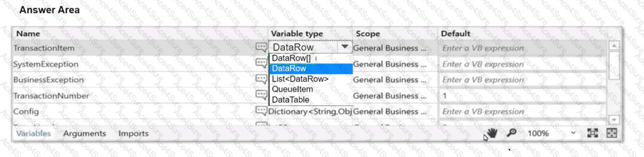
Task: Click the scroll up arrow in variables panel
Action: click(613, 45)
